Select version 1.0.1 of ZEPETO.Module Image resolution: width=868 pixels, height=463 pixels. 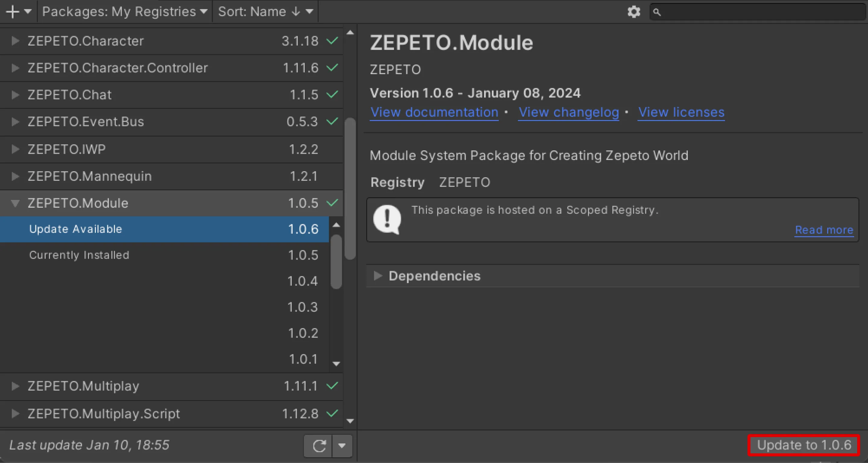tap(165, 359)
